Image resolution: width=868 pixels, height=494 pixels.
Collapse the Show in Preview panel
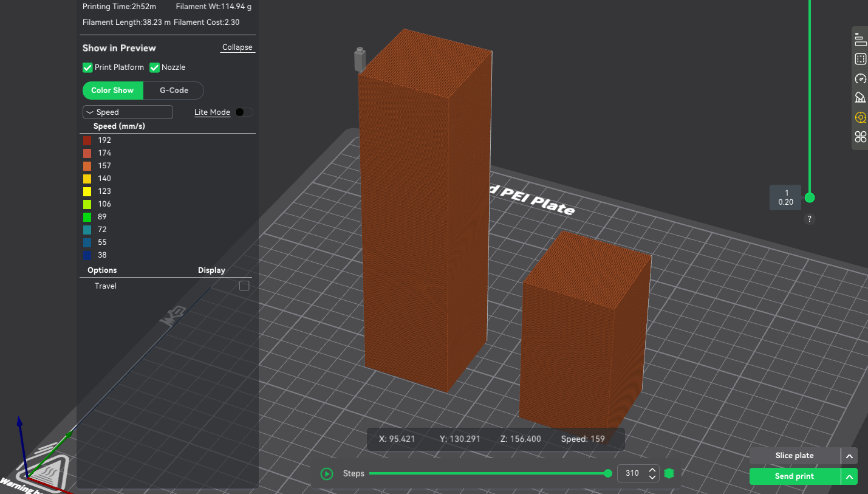[237, 47]
